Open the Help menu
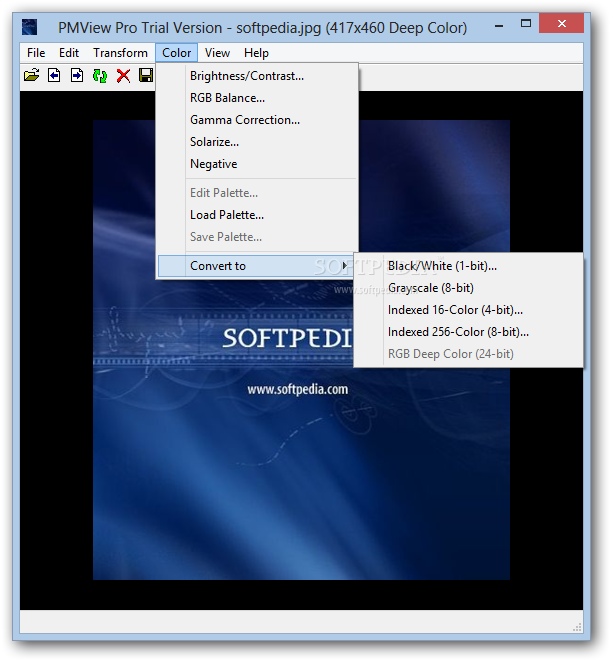 point(256,53)
